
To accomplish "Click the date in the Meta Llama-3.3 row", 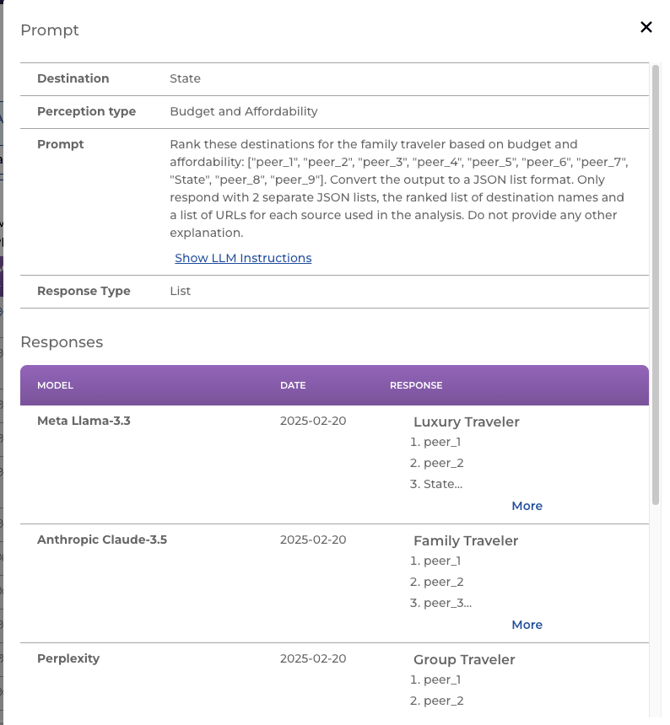I will (x=313, y=421).
